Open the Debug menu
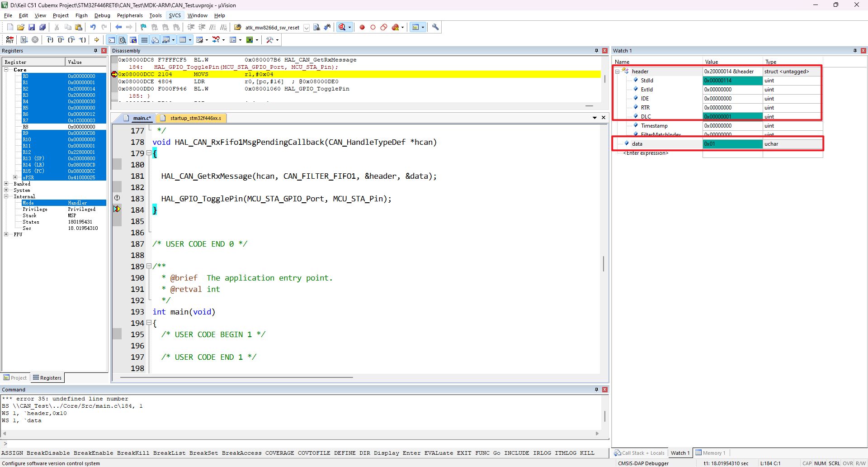This screenshot has width=868, height=467. click(x=102, y=15)
